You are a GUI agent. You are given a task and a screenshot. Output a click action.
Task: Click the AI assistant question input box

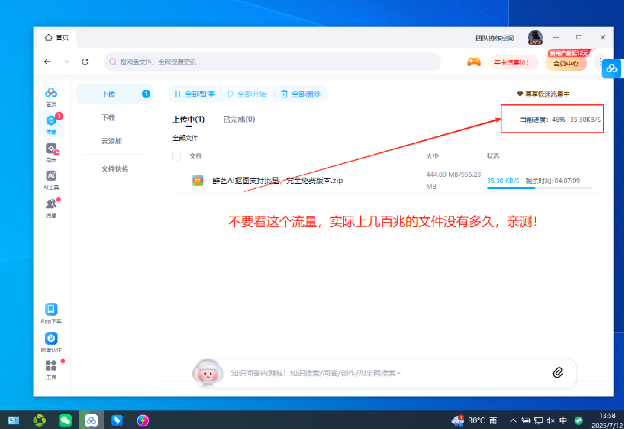386,373
